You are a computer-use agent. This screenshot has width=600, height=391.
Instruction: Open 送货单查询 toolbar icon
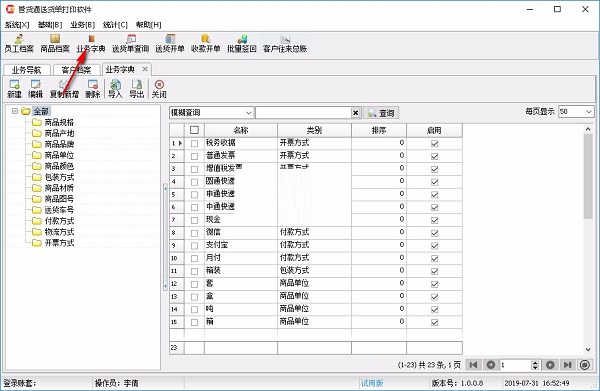click(x=130, y=43)
